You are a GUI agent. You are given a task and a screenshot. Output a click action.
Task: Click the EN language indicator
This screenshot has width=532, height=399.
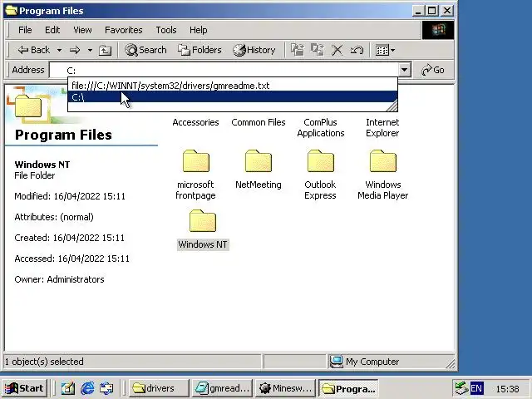(x=476, y=388)
